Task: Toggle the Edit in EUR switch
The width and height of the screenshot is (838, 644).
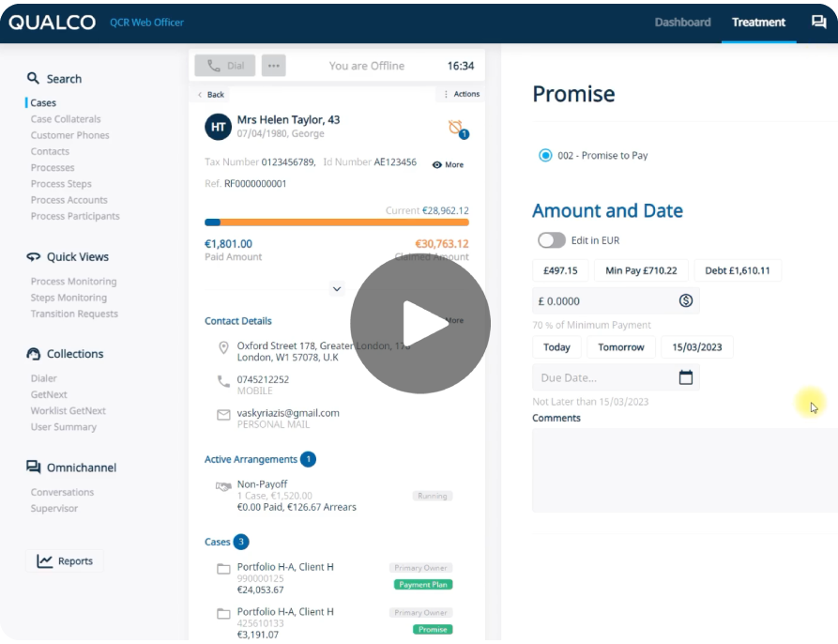Action: point(552,240)
